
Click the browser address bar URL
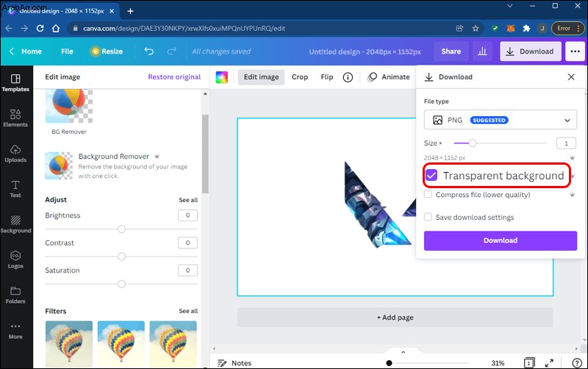184,29
